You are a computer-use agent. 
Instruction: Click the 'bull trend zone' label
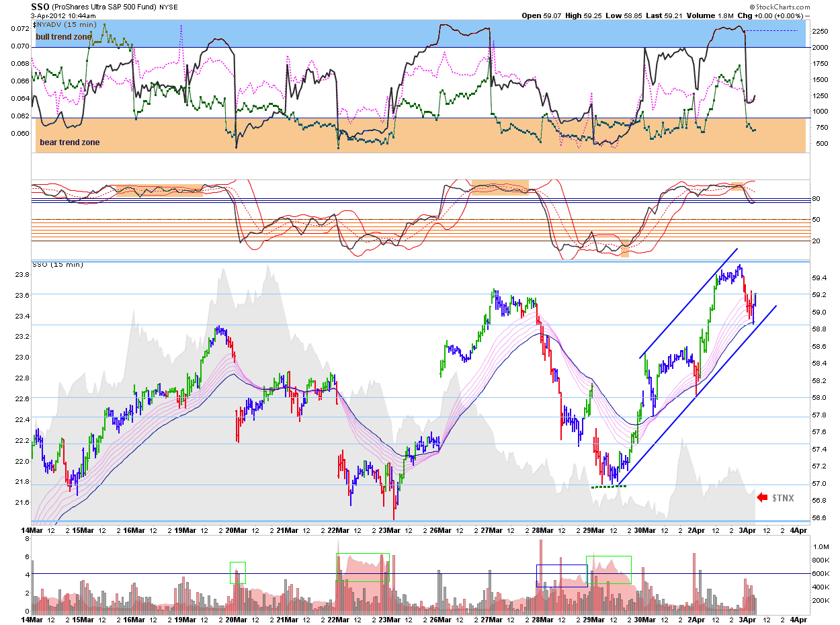click(x=65, y=37)
